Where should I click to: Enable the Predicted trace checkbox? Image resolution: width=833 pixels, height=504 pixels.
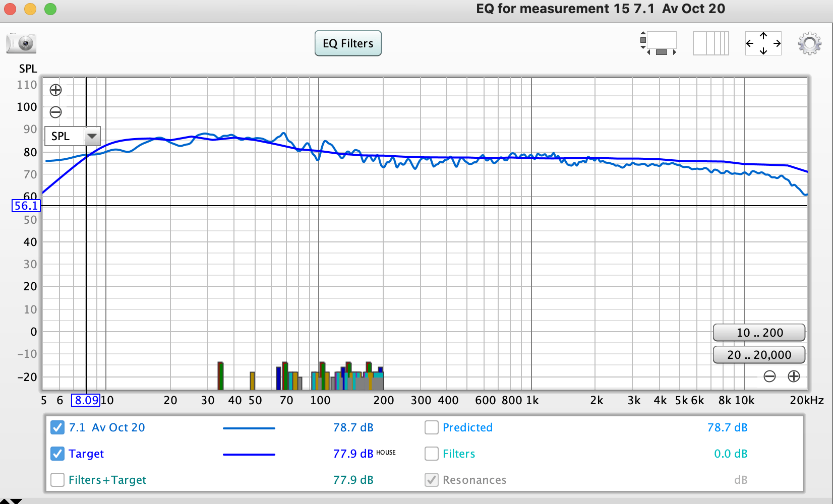pyautogui.click(x=431, y=427)
